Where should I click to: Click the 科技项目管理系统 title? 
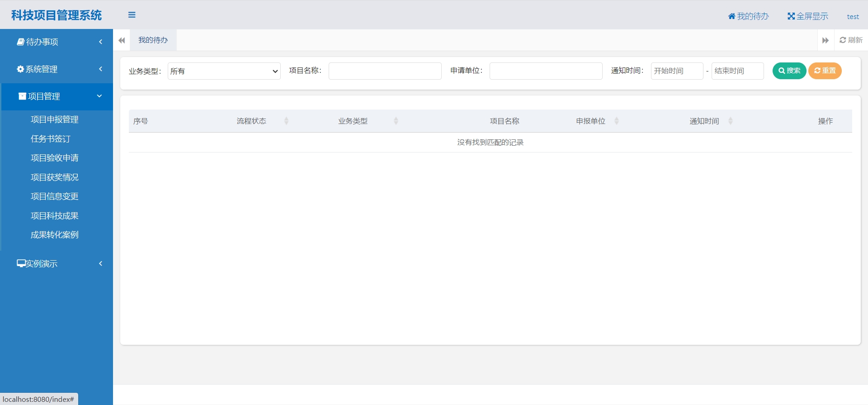click(x=57, y=15)
